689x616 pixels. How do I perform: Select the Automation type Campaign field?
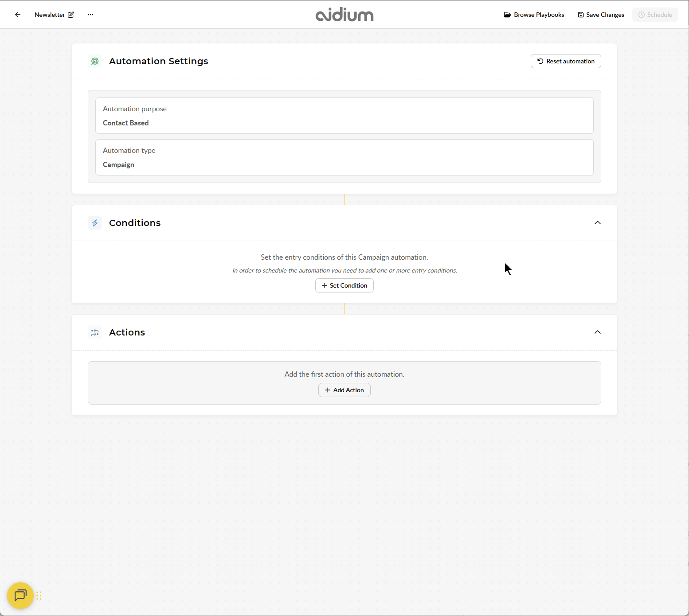[344, 157]
